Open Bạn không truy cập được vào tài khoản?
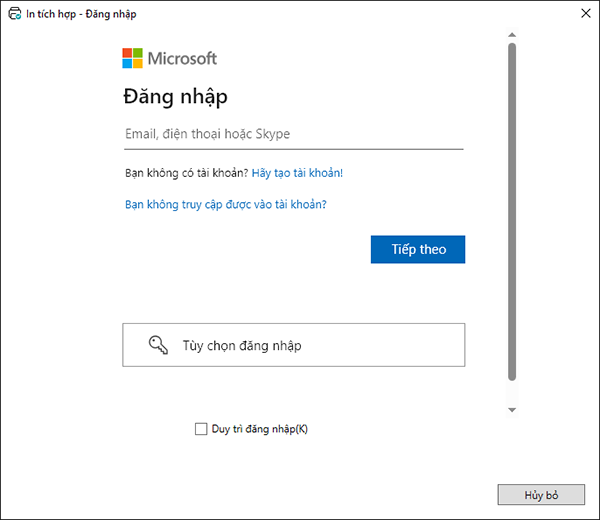This screenshot has height=520, width=600. click(x=226, y=204)
